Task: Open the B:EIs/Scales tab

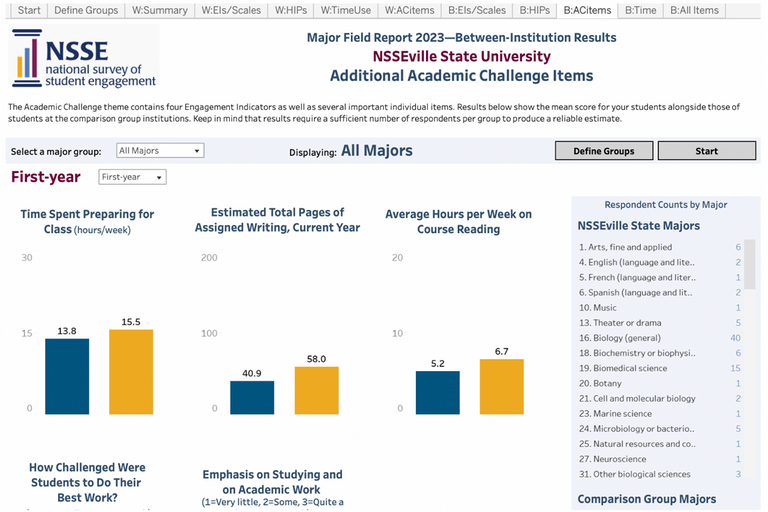Action: tap(477, 10)
